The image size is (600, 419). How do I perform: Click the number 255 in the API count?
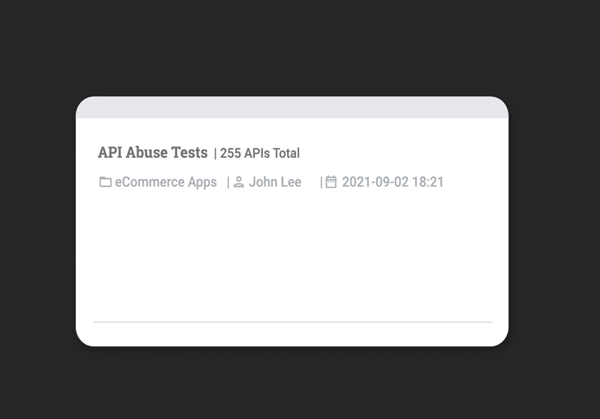click(x=231, y=153)
